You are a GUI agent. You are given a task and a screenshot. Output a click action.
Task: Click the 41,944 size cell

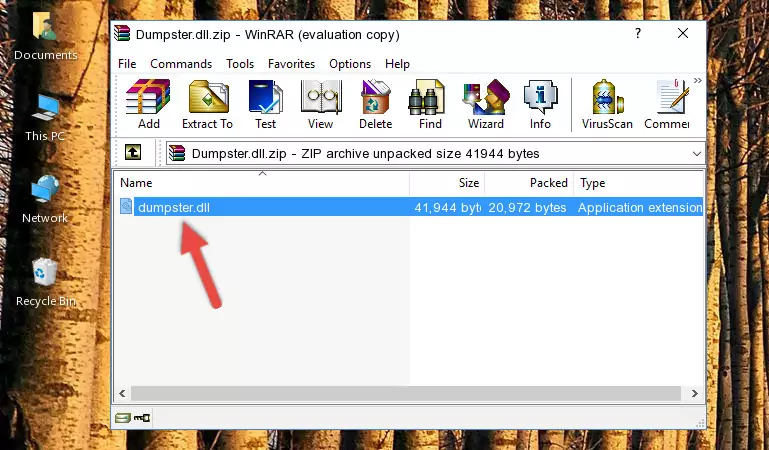coord(447,208)
